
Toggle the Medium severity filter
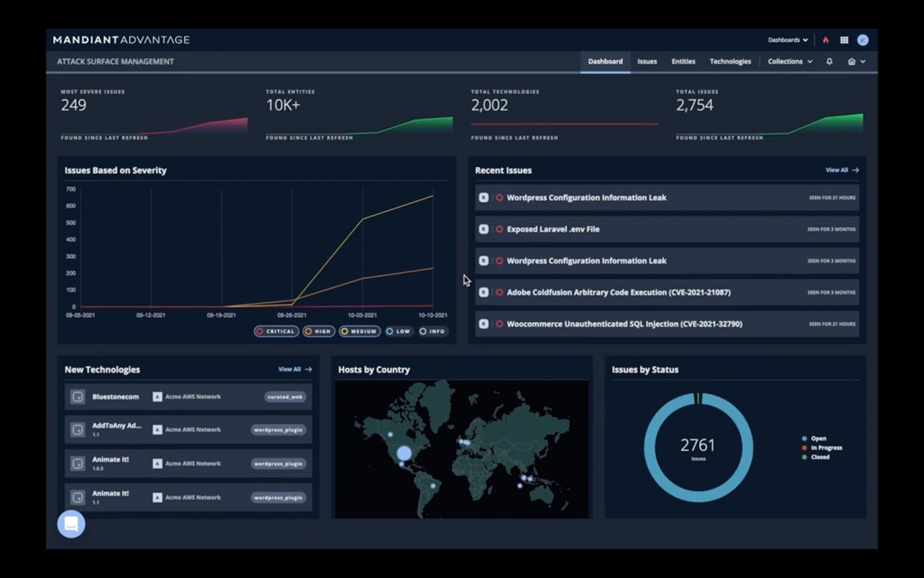tap(359, 331)
